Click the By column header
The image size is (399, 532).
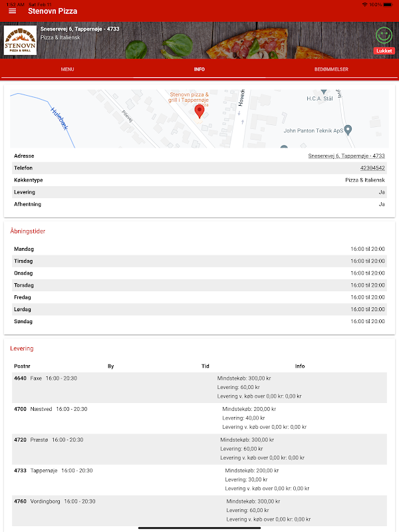tap(111, 366)
